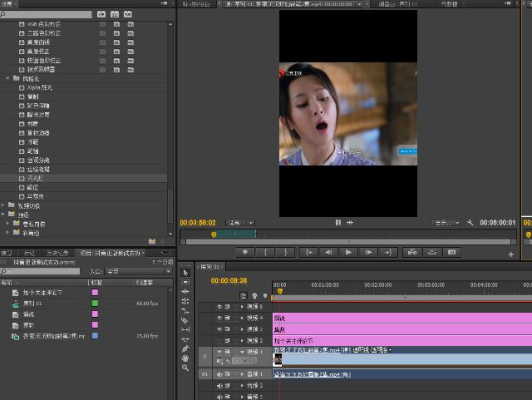532x400 pixels.
Task: Toggle the eye on Video 5 track
Action: tap(219, 307)
